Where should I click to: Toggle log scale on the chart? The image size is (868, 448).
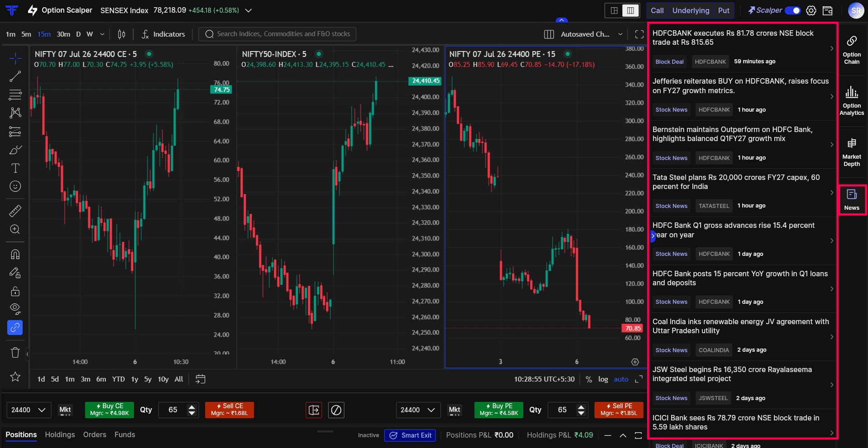603,379
